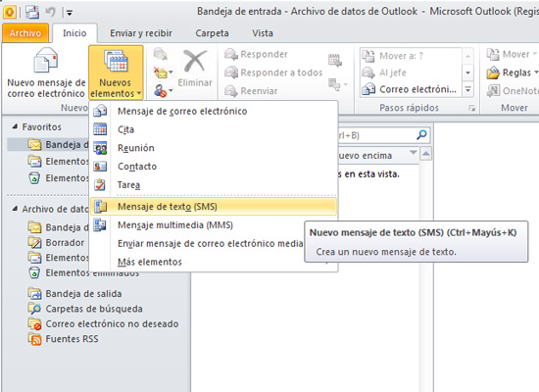Click the sort direction triangle in list header
The height and width of the screenshot is (392, 539).
(414, 153)
